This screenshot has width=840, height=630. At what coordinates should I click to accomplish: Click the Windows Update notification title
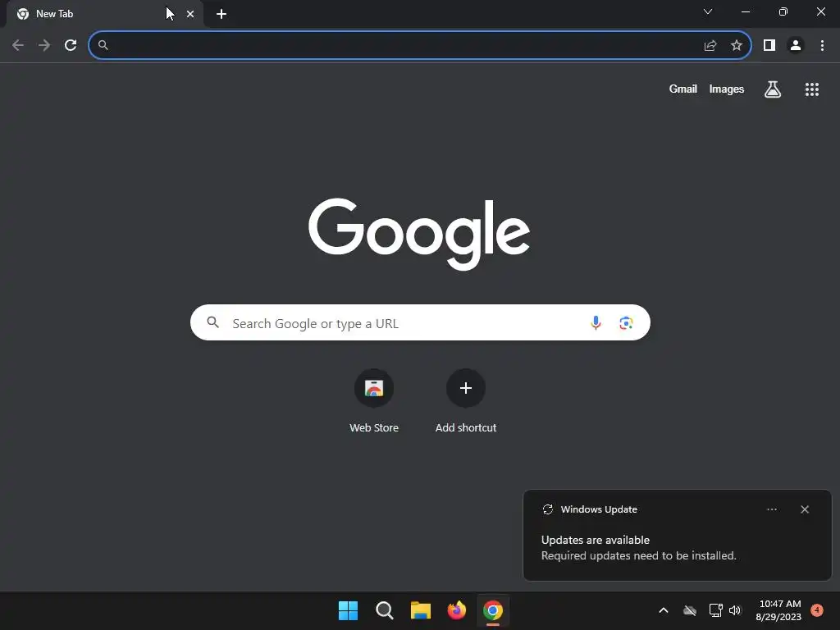(599, 509)
